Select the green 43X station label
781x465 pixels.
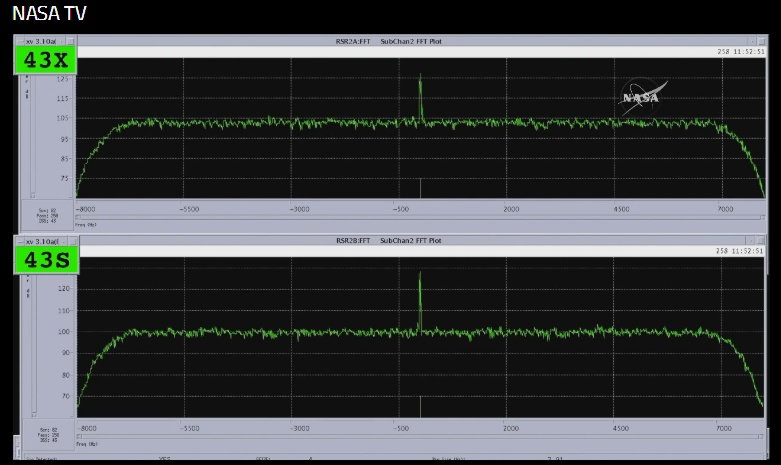[45, 60]
